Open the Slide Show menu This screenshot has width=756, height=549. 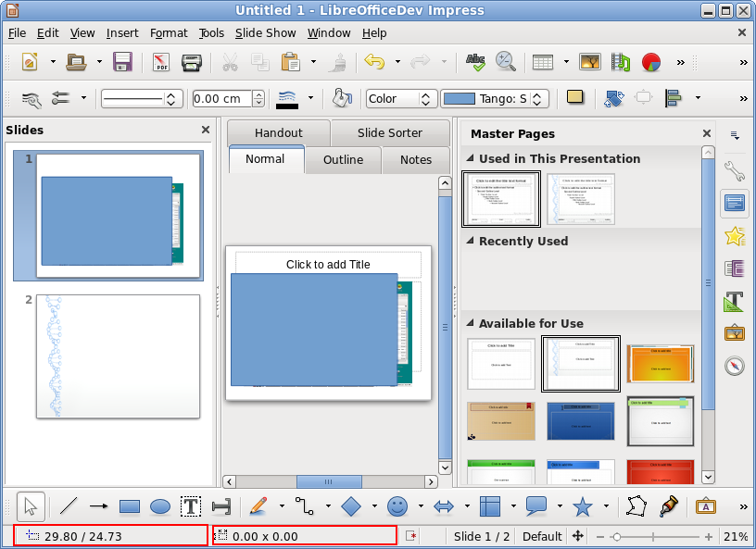265,32
